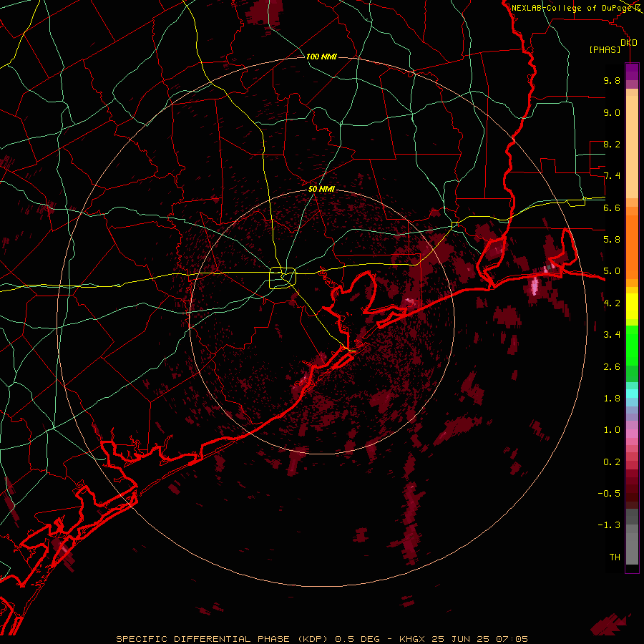Click the yellow Houston loop highway box

[x=283, y=278]
